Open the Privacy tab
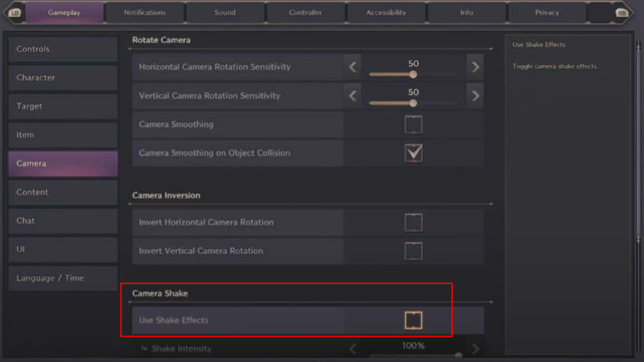644x362 pixels. click(547, 13)
